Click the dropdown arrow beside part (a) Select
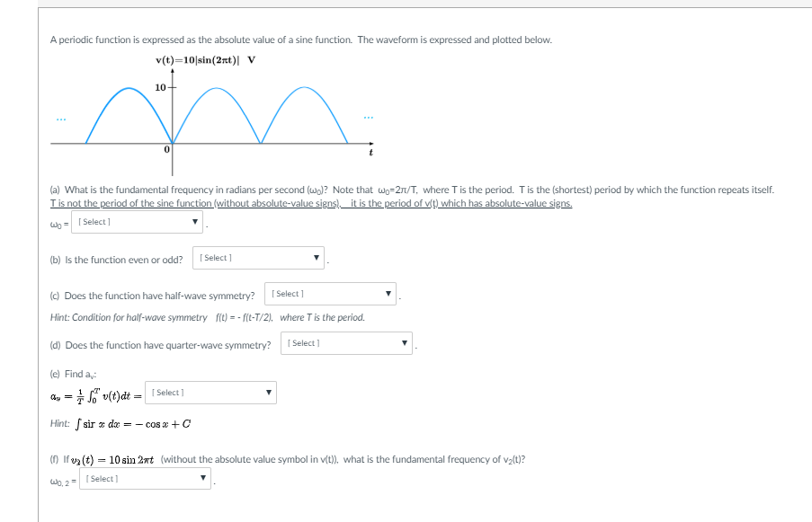 pos(194,222)
